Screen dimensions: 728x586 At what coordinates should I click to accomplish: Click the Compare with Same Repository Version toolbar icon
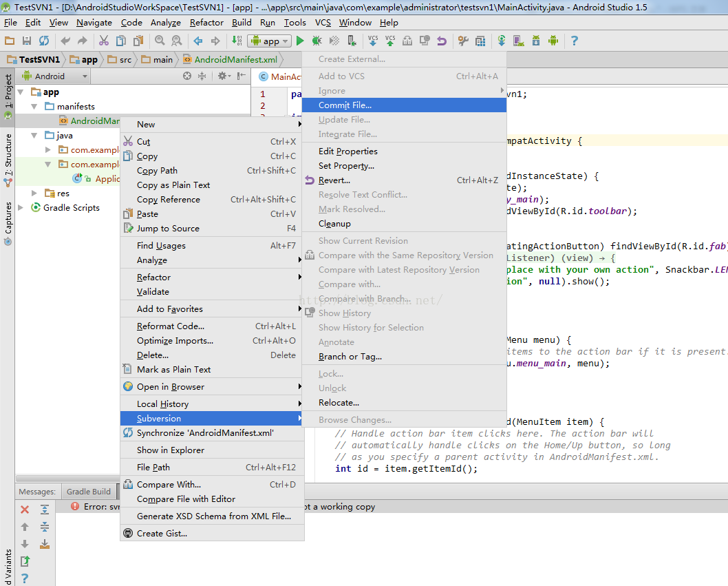[x=407, y=41]
